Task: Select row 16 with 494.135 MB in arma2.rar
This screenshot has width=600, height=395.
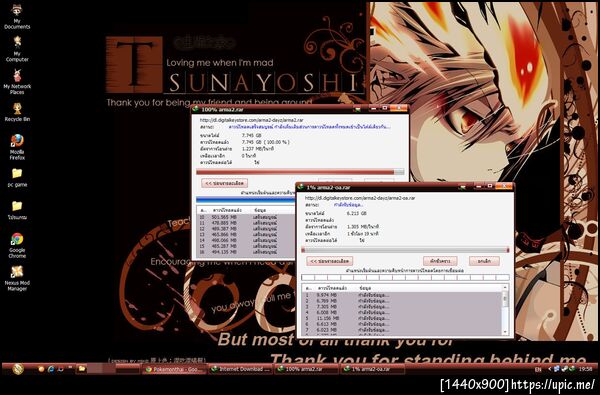Action: (x=246, y=252)
